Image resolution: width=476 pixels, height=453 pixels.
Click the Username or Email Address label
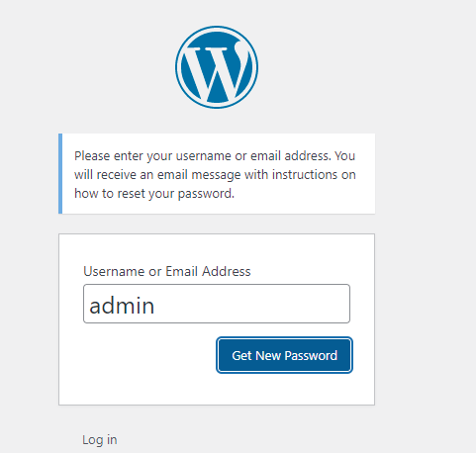167,271
